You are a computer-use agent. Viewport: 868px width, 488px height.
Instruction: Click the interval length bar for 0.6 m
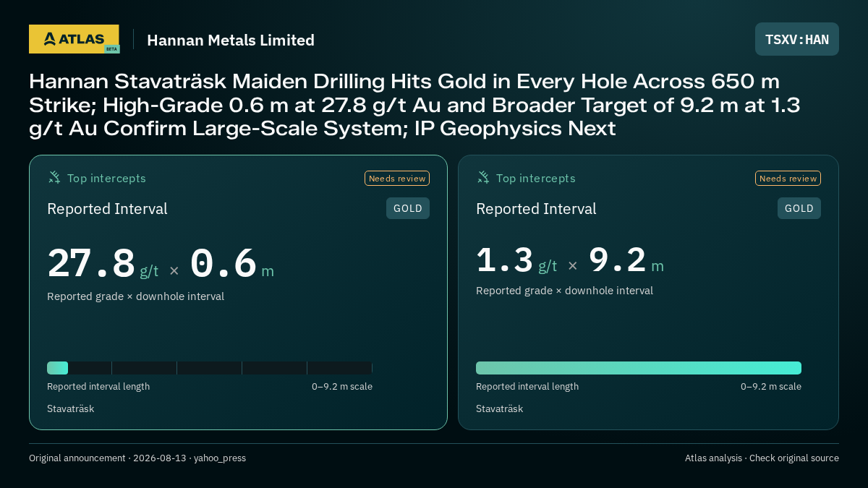tap(210, 368)
